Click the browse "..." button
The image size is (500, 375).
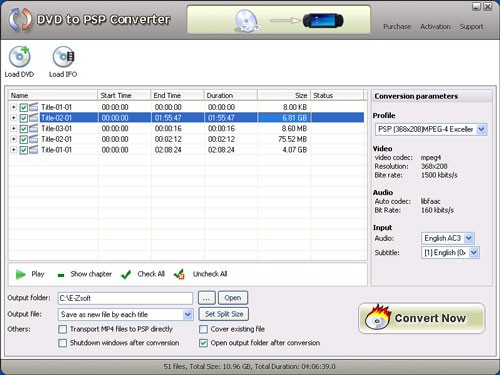(x=207, y=298)
